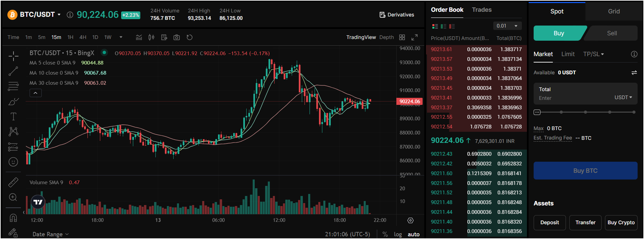Switch to the Sell side
The height and width of the screenshot is (239, 644).
(612, 33)
